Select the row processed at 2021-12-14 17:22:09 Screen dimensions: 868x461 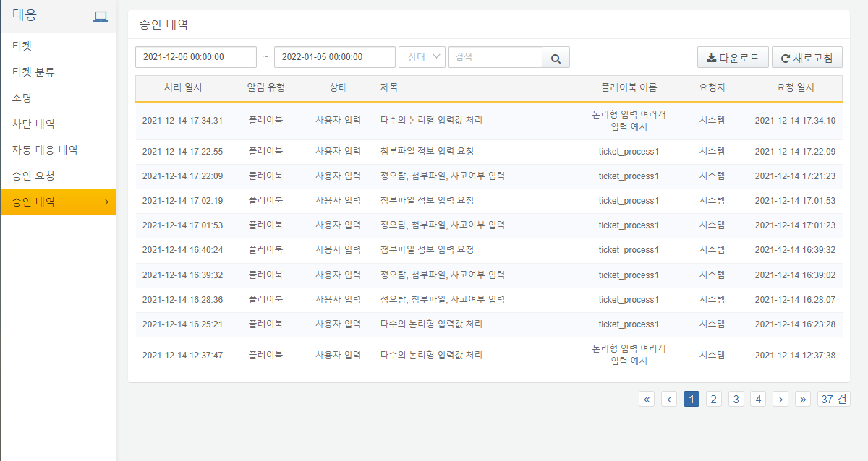click(489, 176)
